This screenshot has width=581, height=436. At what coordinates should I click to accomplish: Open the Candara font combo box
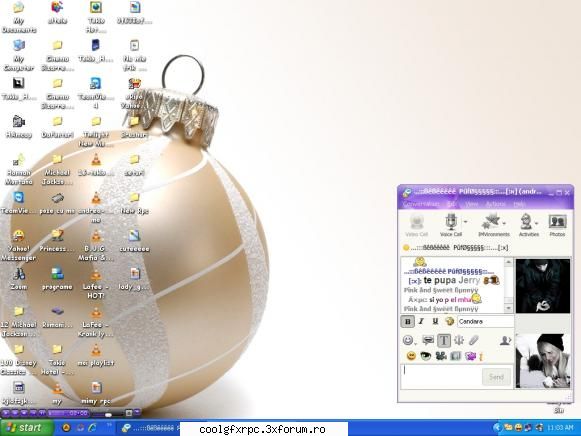pos(485,322)
